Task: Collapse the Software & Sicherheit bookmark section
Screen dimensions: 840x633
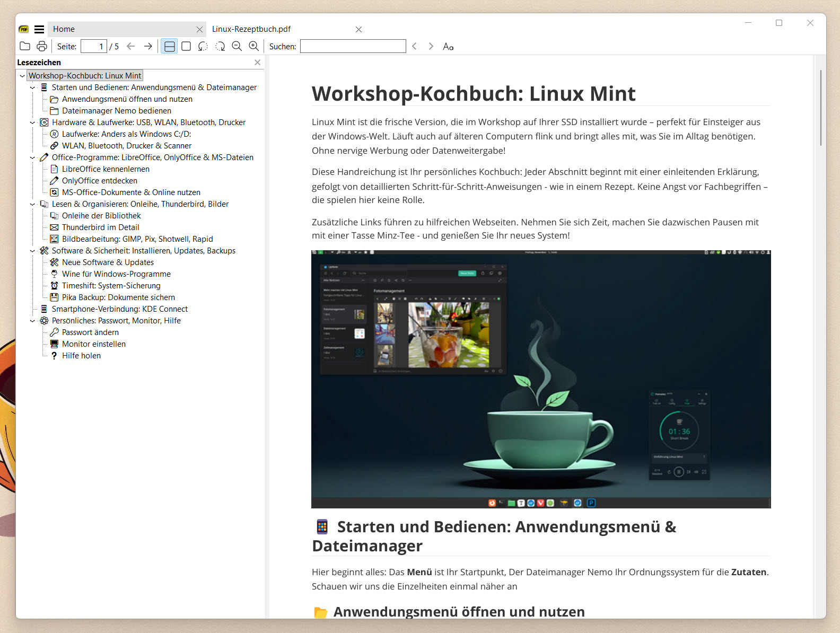Action: (32, 251)
